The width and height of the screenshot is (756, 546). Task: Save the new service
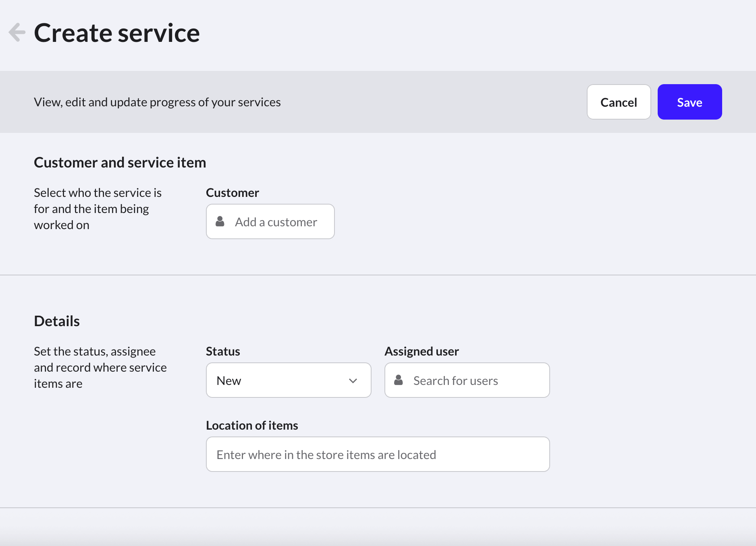[689, 102]
